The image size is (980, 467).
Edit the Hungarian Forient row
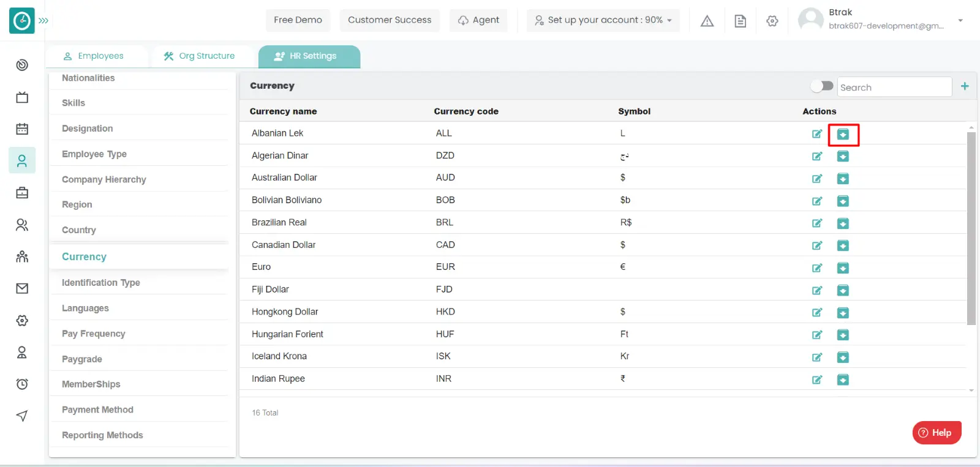816,335
